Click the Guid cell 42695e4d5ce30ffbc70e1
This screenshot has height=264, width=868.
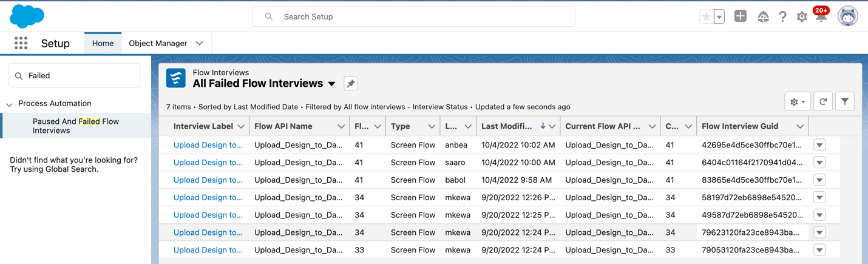tap(751, 145)
